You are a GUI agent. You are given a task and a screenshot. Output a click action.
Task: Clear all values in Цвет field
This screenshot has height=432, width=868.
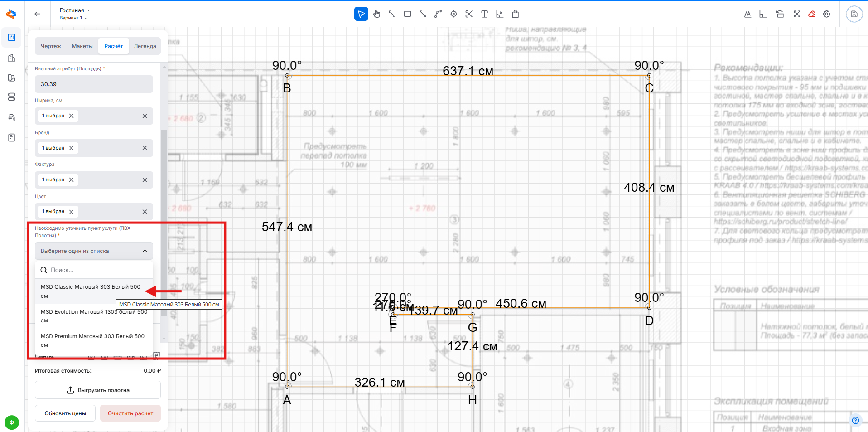[145, 212]
